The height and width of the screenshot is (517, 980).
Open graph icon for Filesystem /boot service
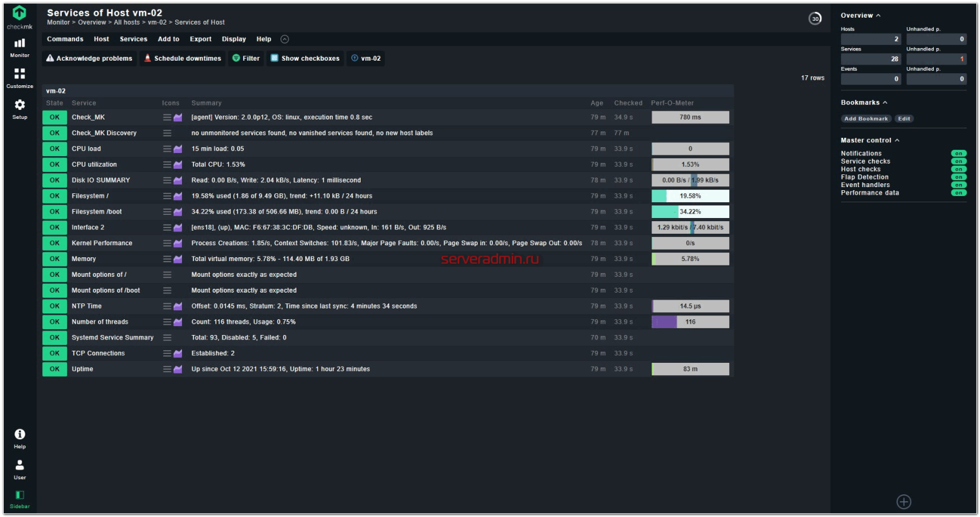pyautogui.click(x=178, y=212)
